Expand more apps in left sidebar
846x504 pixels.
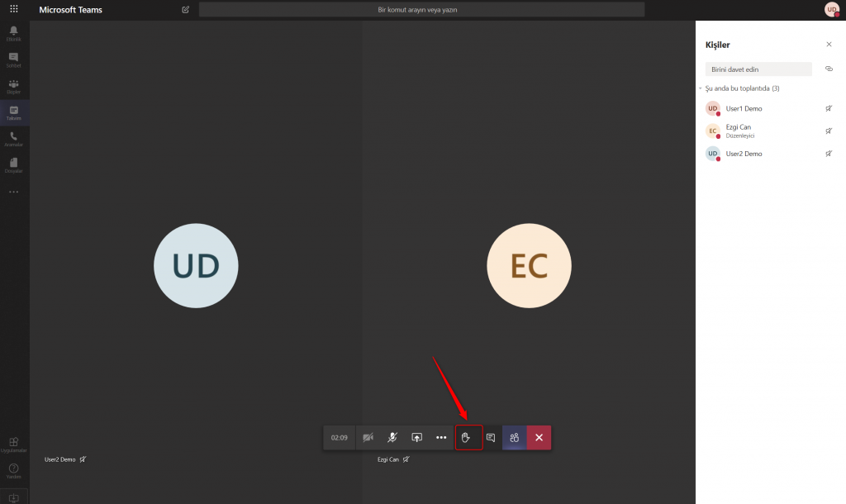(x=14, y=192)
